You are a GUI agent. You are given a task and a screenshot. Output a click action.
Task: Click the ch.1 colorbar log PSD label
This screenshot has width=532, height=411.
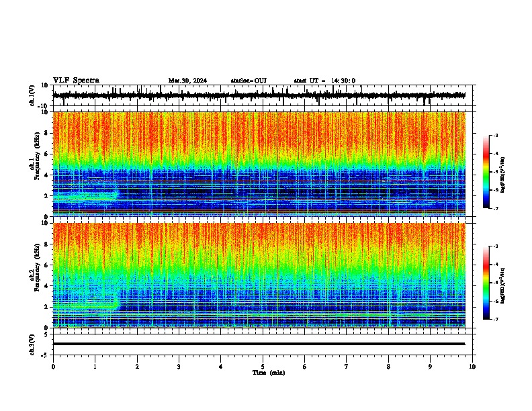pos(503,175)
